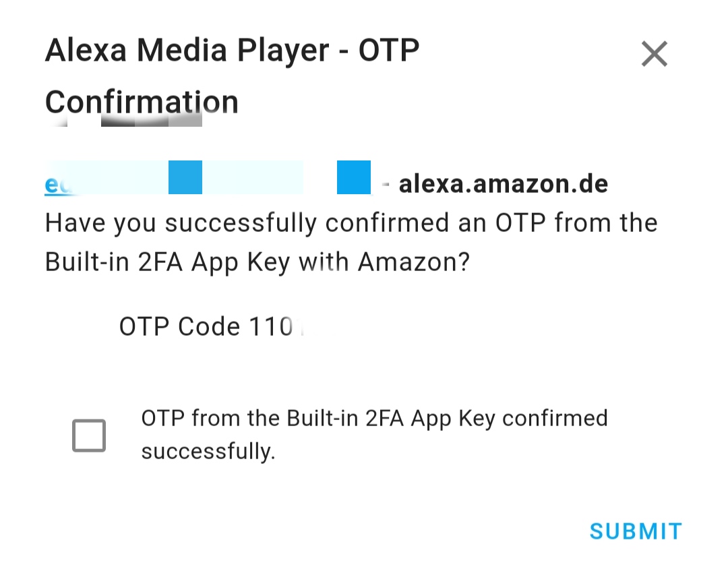This screenshot has width=728, height=565.
Task: Click the second blue redacted square
Action: (353, 177)
